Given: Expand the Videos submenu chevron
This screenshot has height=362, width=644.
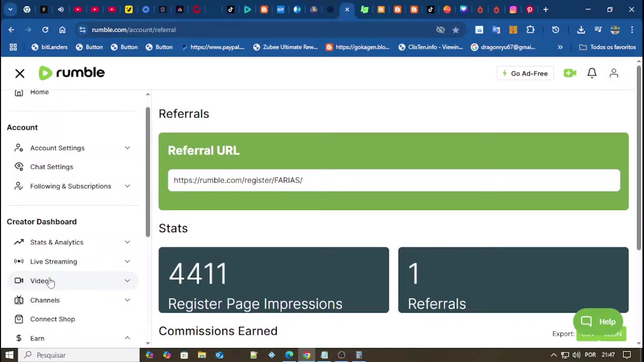Looking at the screenshot, I should [127, 281].
